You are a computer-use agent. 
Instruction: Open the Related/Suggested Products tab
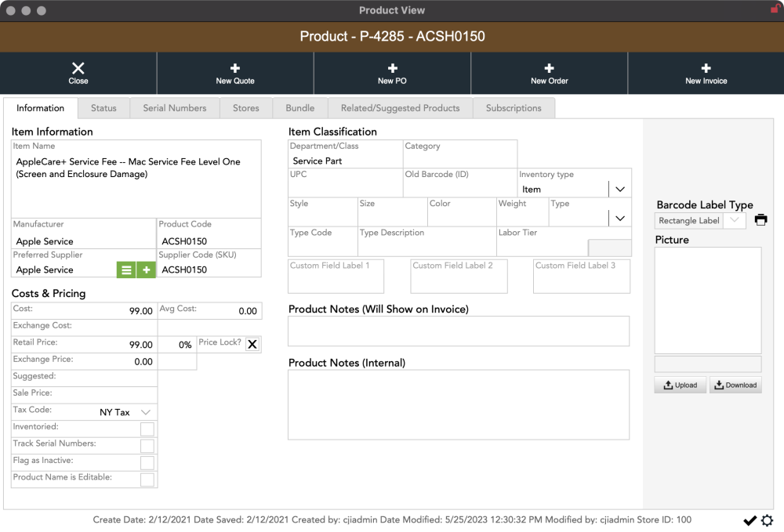pos(400,108)
